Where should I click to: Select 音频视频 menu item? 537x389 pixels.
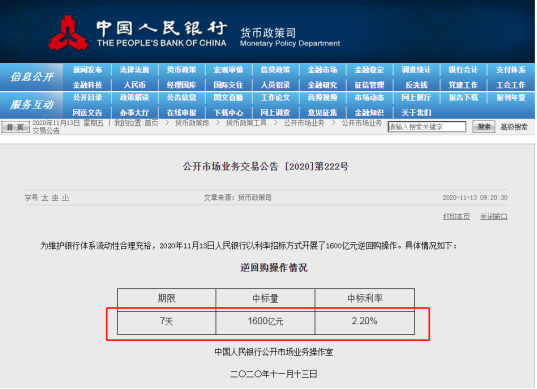pyautogui.click(x=322, y=98)
